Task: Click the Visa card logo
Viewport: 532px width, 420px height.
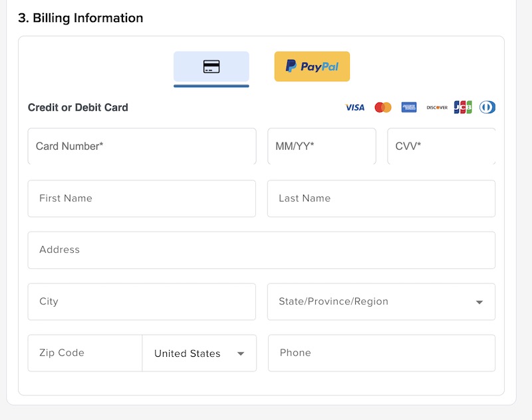Action: [355, 107]
